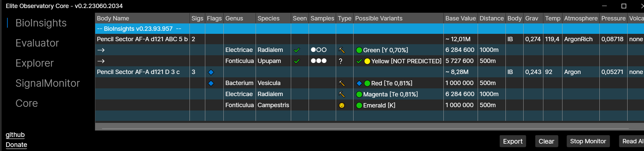Click the sample progress dots for Radialem

(319, 50)
